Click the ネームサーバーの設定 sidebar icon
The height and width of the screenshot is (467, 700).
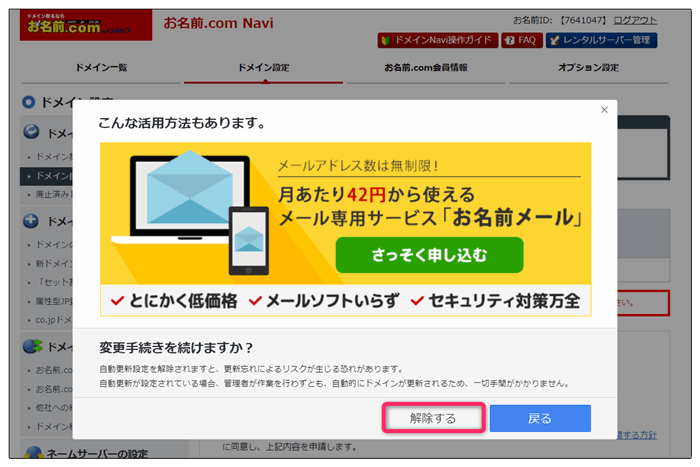click(x=33, y=452)
